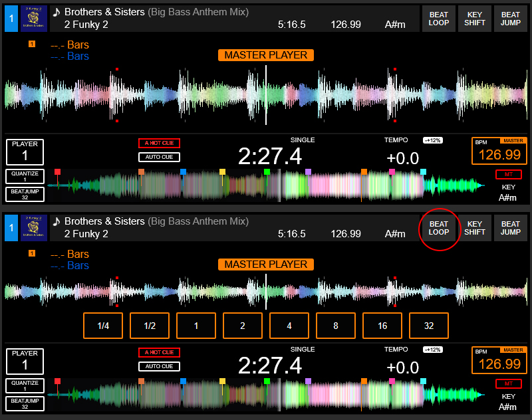Image resolution: width=532 pixels, height=420 pixels.
Task: Click yellow hot cue marker on upper overview waveform
Action: pos(223,172)
